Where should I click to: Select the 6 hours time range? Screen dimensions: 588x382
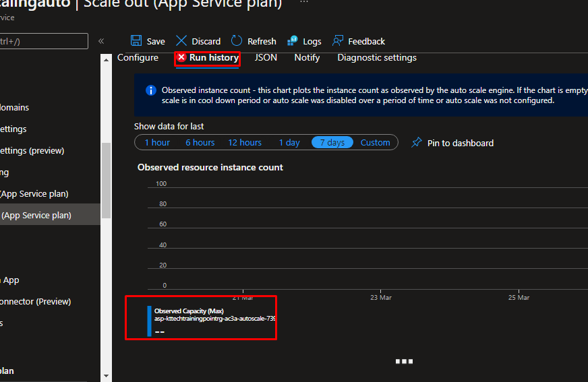tap(200, 143)
